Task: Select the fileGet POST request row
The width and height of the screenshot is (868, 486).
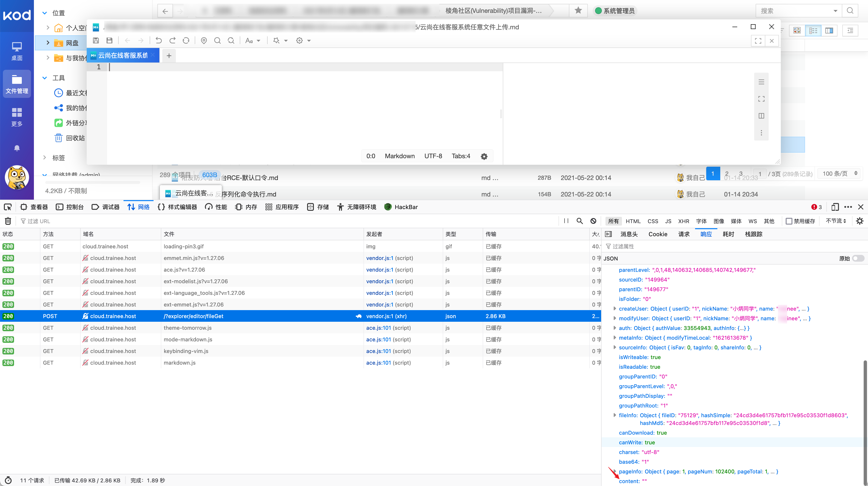Action: click(300, 316)
